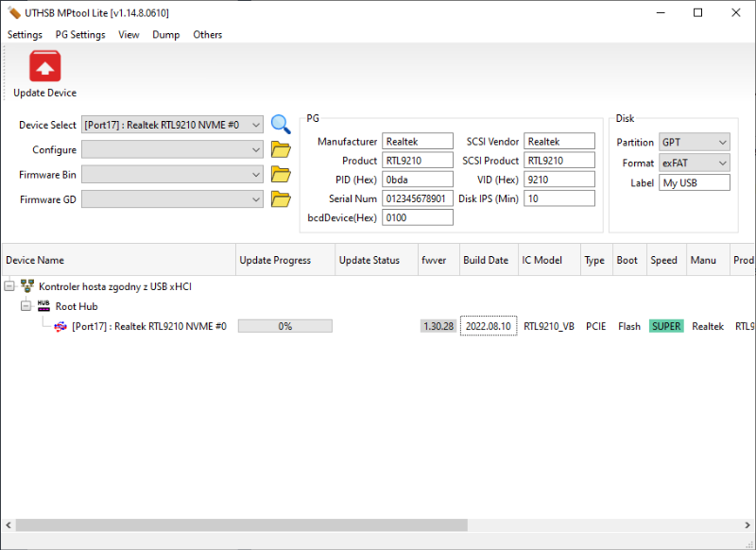756x550 pixels.
Task: Click the Build Date column header
Action: coord(486,260)
